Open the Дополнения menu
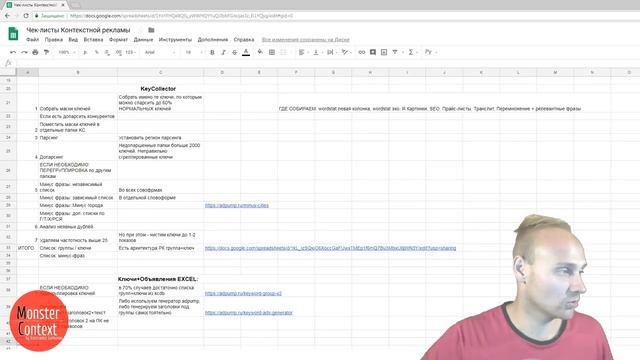Image resolution: width=640 pixels, height=360 pixels. click(x=213, y=40)
